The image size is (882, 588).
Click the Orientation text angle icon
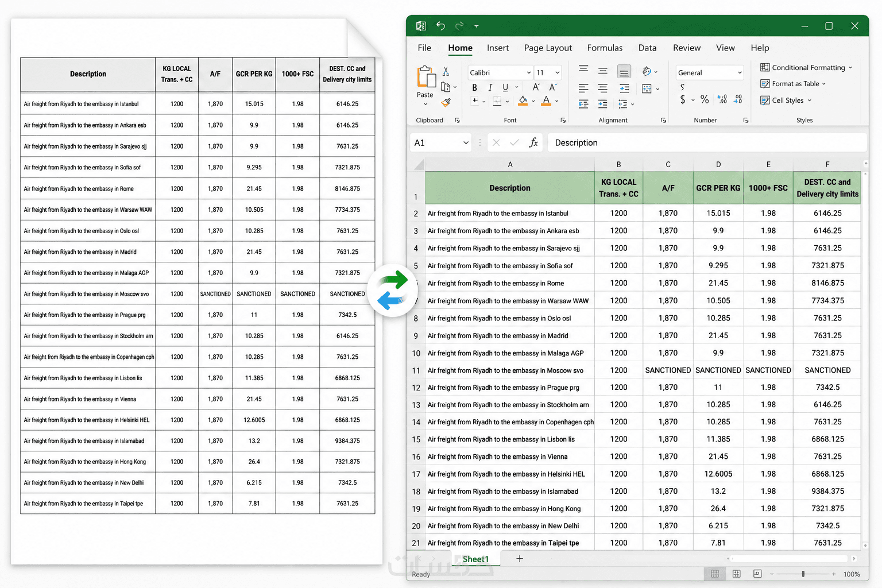click(647, 71)
